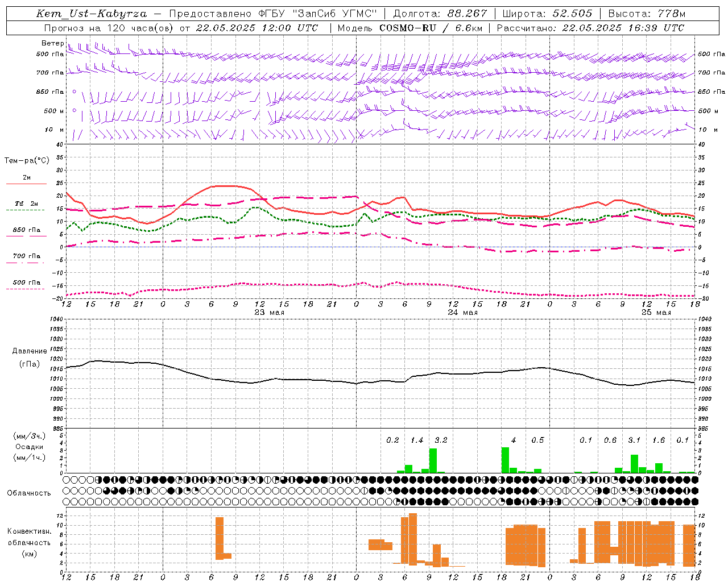Click the forecast start 22.05.2025 12:00 UTC
728x582 pixels.
257,28
